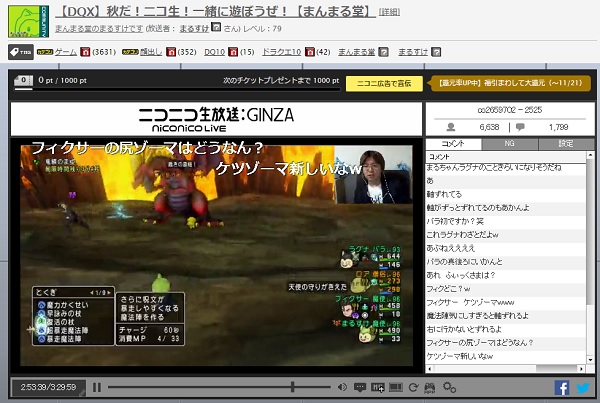This screenshot has width=600, height=403.
Task: Open the まるすけ tag link
Action: tap(413, 52)
